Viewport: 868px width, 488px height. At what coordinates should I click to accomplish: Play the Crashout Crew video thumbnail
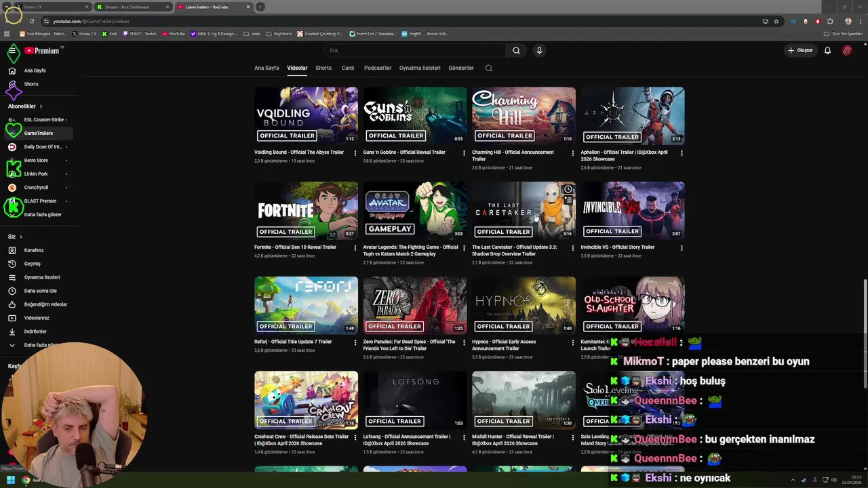[306, 400]
